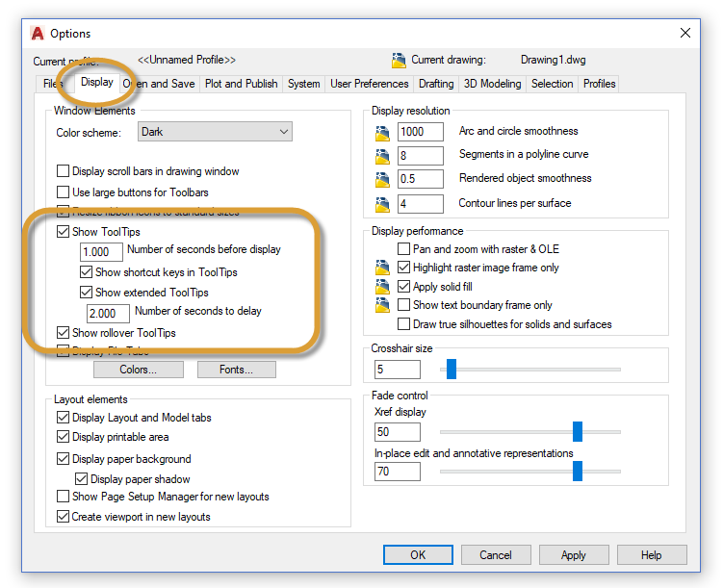Uncheck Create viewport in new layouts
This screenshot has width=723, height=588.
click(63, 517)
